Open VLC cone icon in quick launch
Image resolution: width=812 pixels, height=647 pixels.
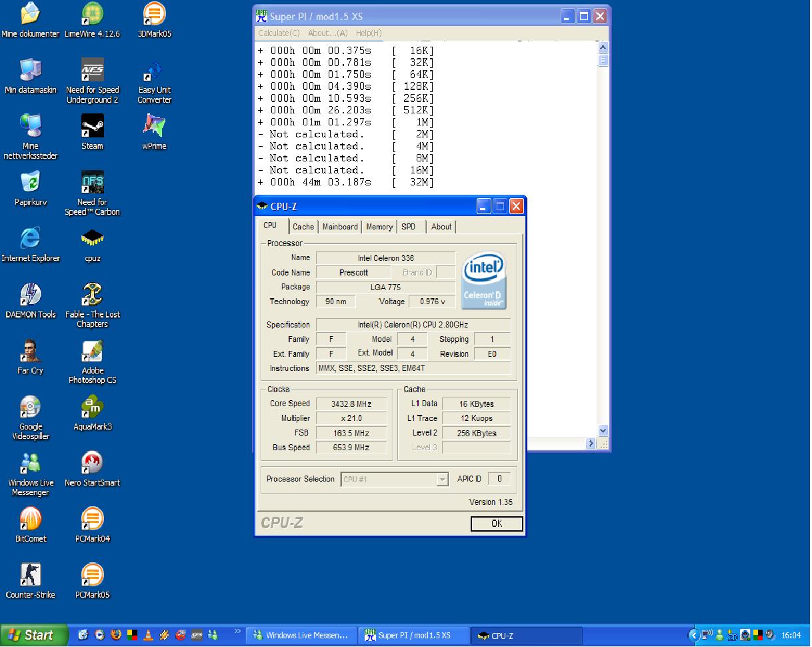148,635
